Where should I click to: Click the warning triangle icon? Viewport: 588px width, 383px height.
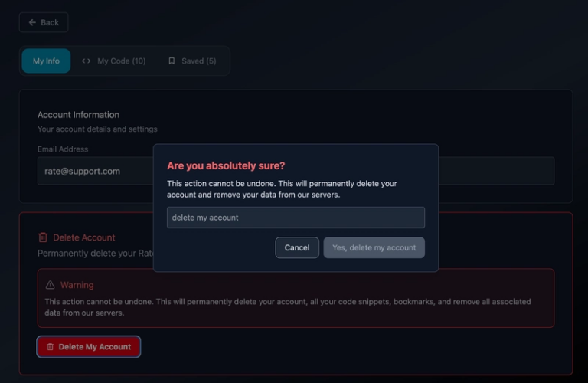[x=51, y=285]
